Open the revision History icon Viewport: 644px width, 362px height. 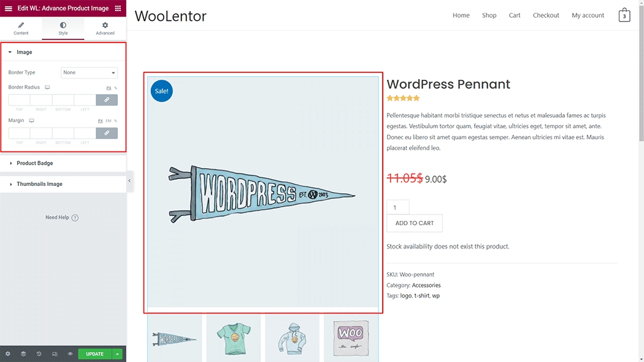39,354
